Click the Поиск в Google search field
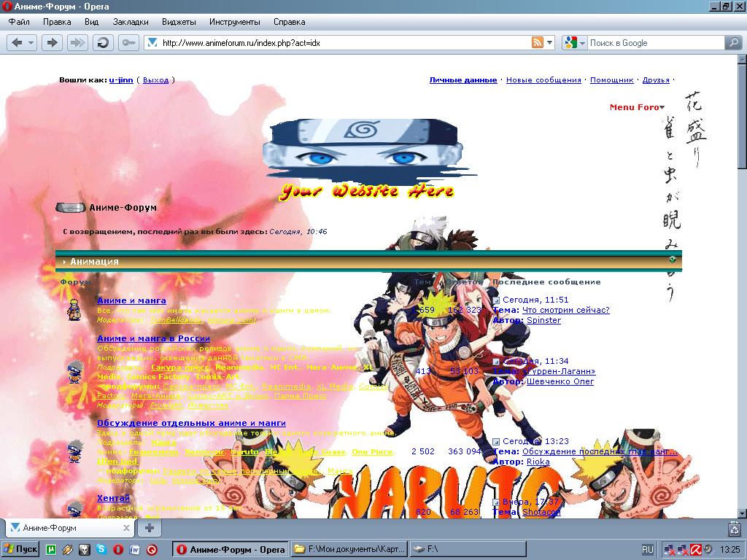747x560 pixels. point(656,43)
